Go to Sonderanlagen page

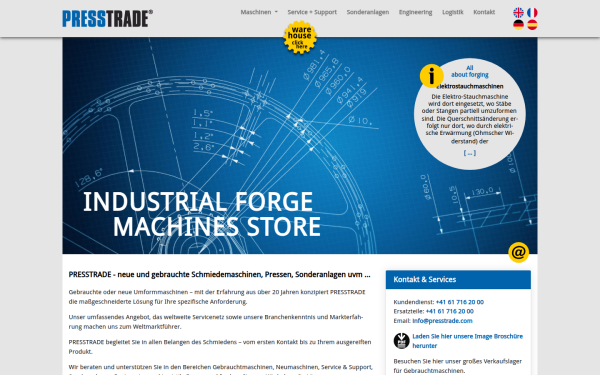[x=368, y=12]
